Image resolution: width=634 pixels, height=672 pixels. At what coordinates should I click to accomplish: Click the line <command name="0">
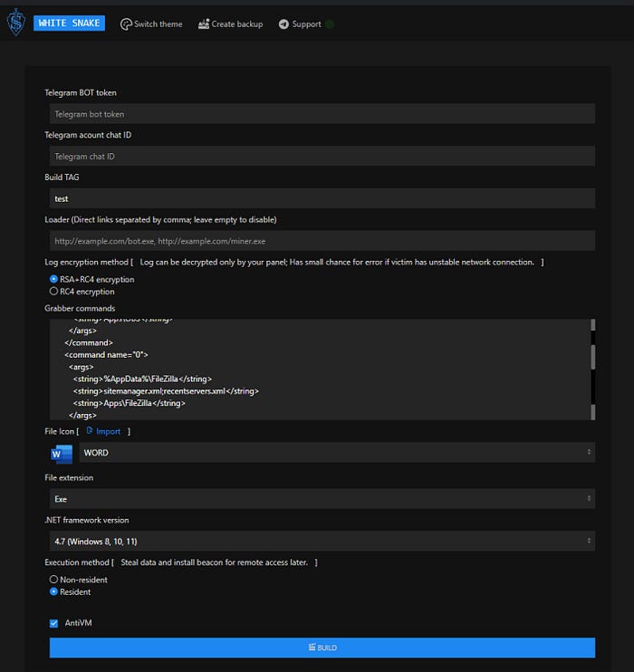click(106, 355)
